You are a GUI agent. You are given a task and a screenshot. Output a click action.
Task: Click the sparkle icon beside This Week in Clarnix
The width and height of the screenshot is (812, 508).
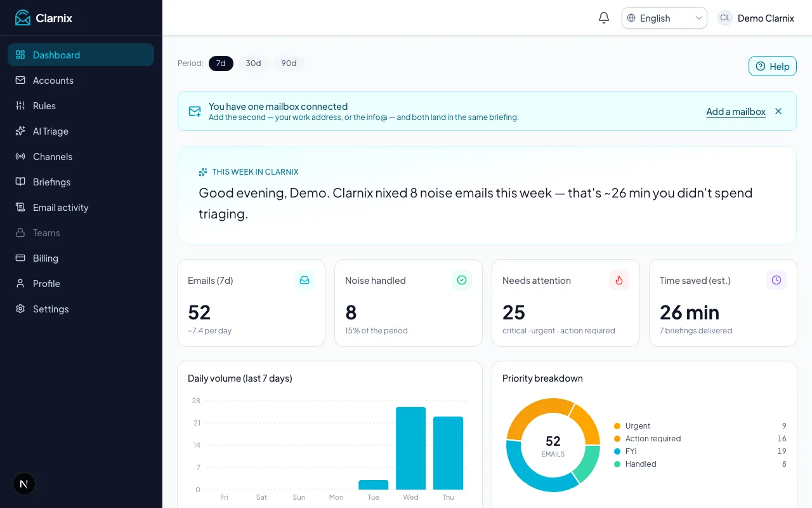click(x=203, y=172)
